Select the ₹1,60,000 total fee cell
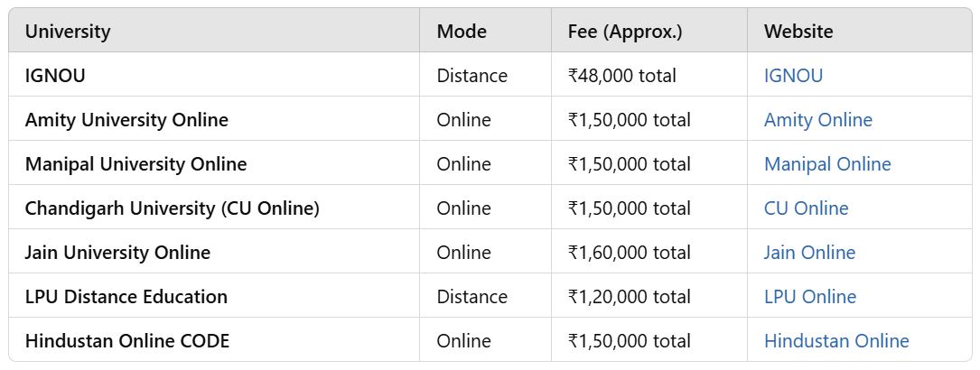 pyautogui.click(x=629, y=253)
